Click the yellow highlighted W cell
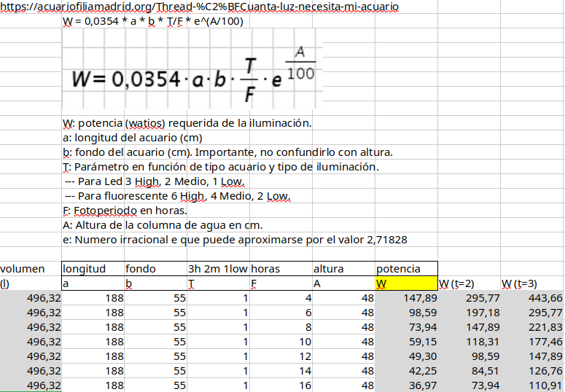This screenshot has height=392, width=565. pyautogui.click(x=406, y=283)
